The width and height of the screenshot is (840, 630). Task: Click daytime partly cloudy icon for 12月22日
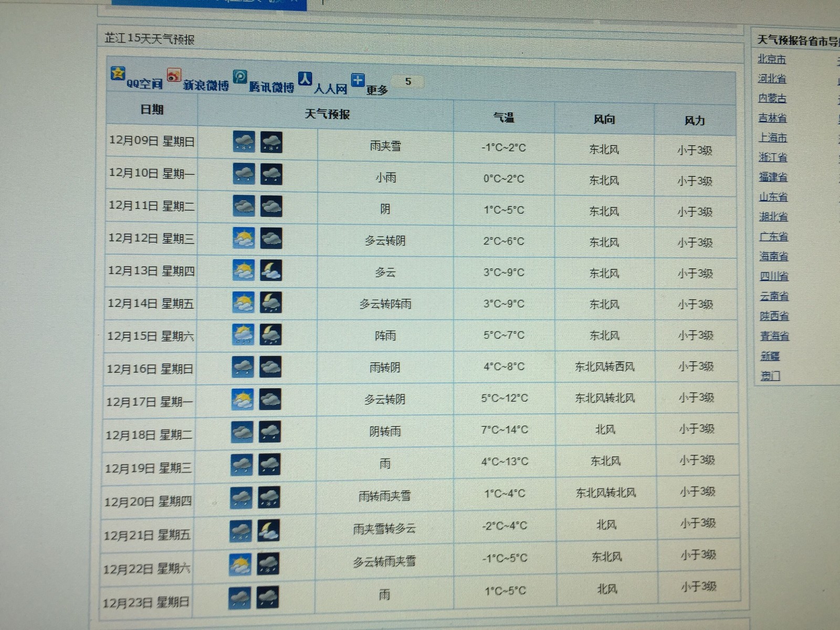(240, 564)
